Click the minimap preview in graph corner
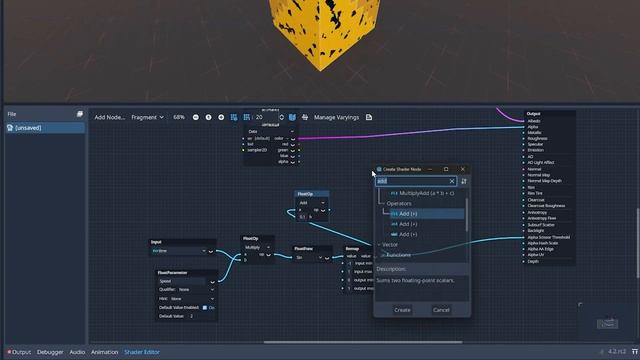The height and width of the screenshot is (360, 640). (x=607, y=324)
